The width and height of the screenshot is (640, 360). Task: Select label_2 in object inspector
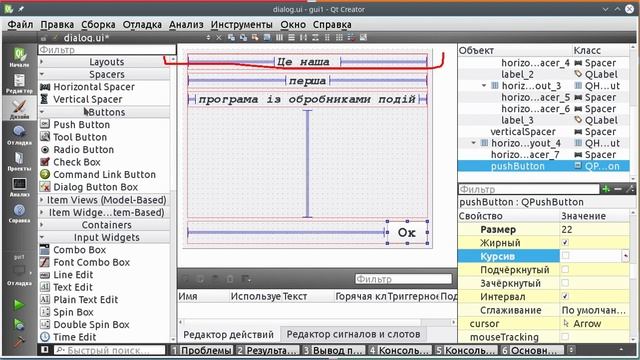[x=517, y=74]
